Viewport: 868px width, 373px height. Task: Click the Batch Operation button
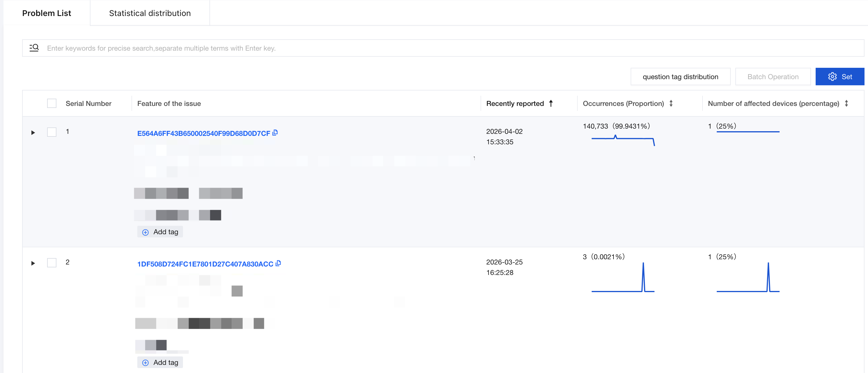click(x=773, y=77)
